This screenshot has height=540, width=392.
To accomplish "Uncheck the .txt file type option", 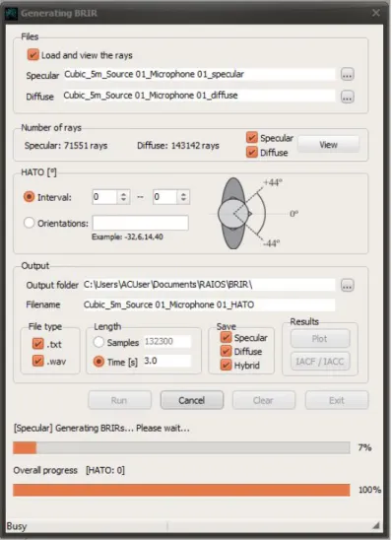I will (x=37, y=344).
